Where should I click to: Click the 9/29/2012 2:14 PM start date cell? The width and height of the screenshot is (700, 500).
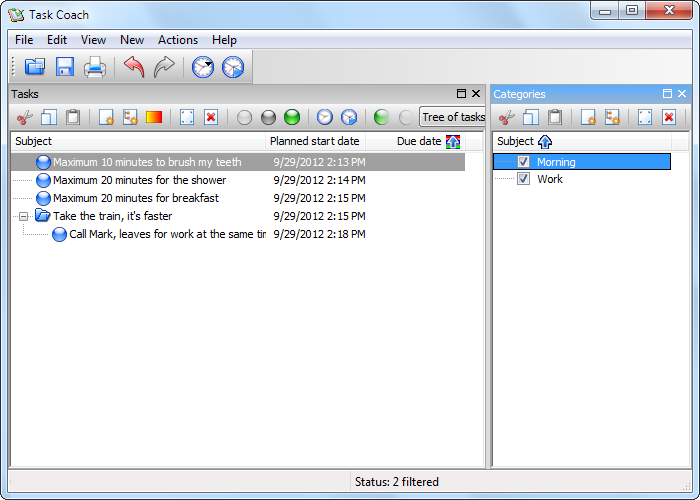(x=319, y=180)
